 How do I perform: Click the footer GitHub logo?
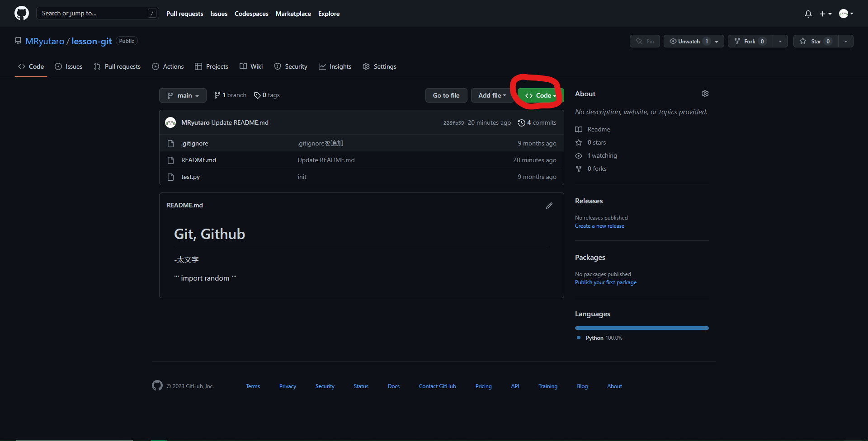tap(157, 385)
